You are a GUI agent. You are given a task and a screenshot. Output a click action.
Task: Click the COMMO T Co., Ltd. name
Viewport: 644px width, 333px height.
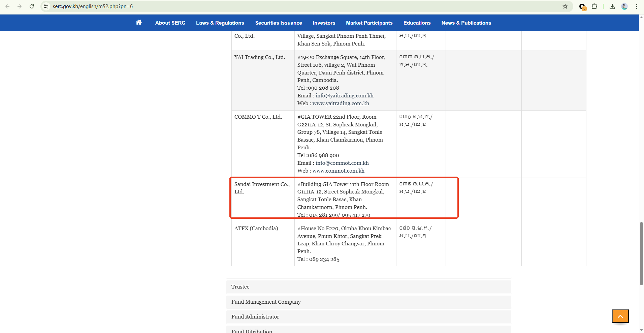coord(258,117)
